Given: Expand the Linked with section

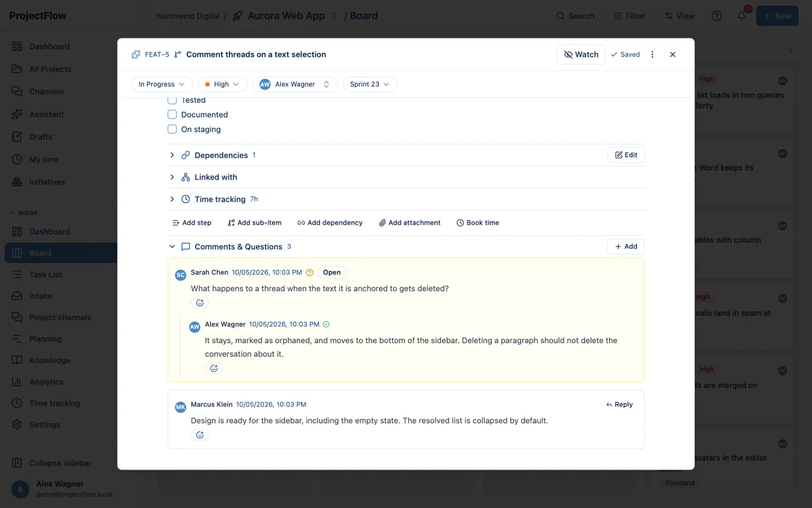Looking at the screenshot, I should pos(172,177).
